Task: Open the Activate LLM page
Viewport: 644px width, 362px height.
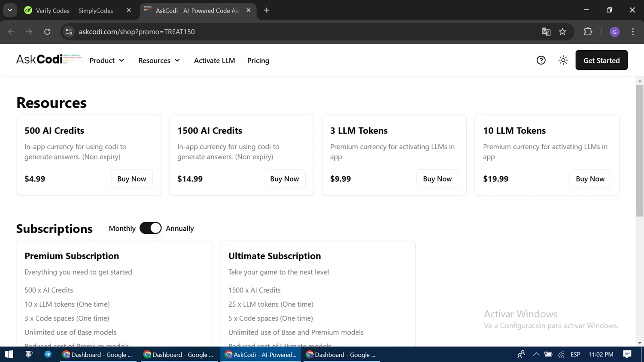Action: [x=215, y=60]
